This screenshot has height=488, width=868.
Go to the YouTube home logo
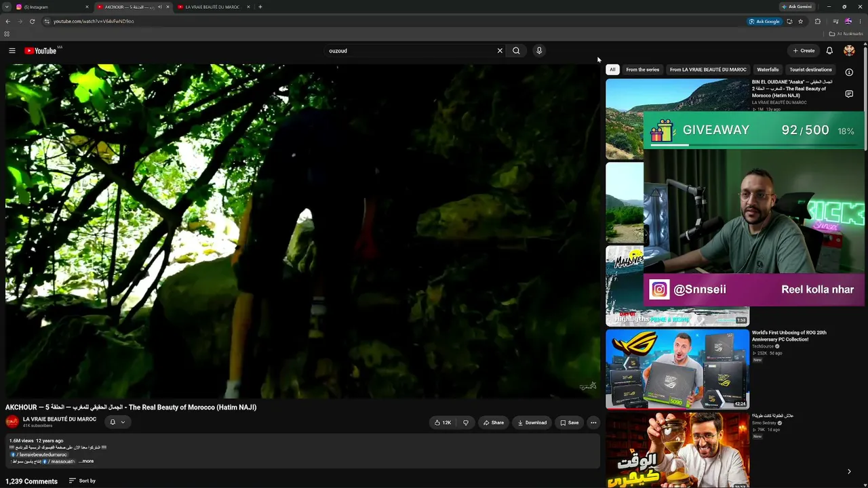point(41,51)
